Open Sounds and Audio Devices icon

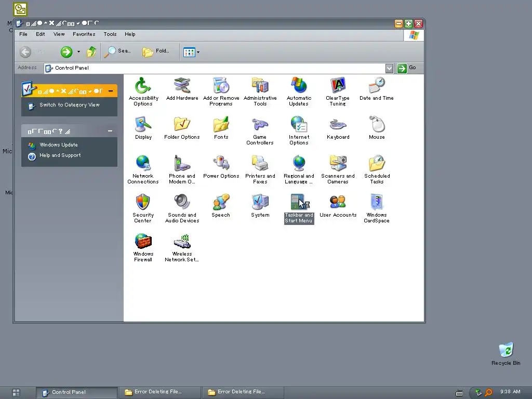pyautogui.click(x=182, y=208)
